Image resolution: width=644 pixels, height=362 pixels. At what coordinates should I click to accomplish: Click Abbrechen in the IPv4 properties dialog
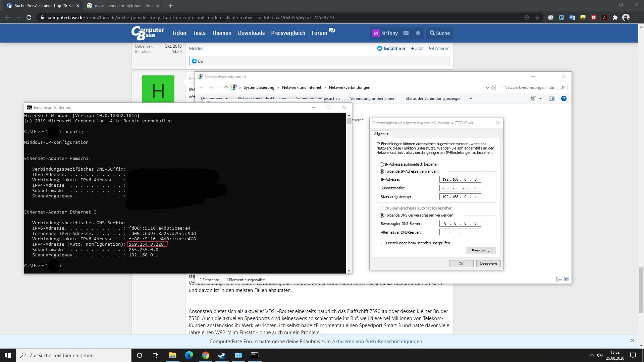click(x=488, y=264)
